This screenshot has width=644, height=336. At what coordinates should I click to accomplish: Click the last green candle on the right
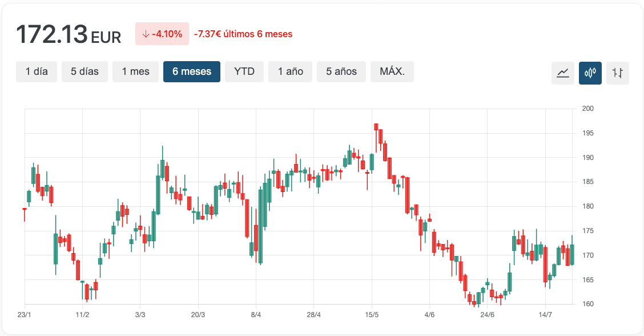(x=571, y=254)
